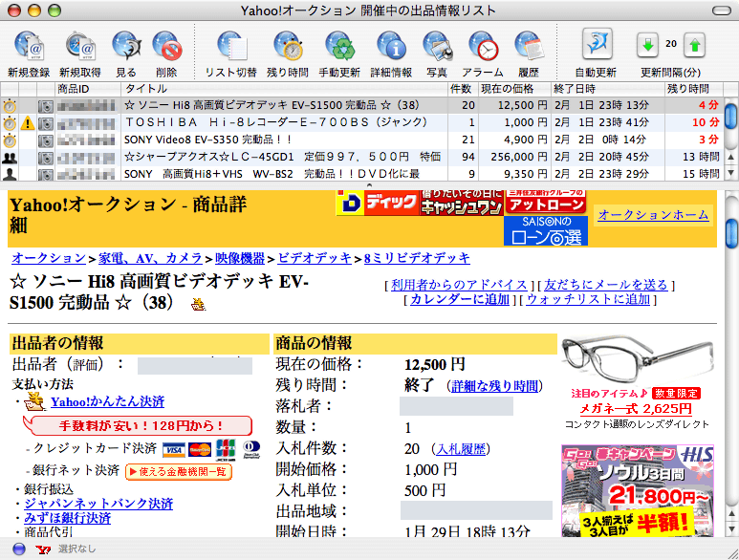The height and width of the screenshot is (560, 739).
Task: Open みずほ銀行決済 link
Action: [x=67, y=518]
